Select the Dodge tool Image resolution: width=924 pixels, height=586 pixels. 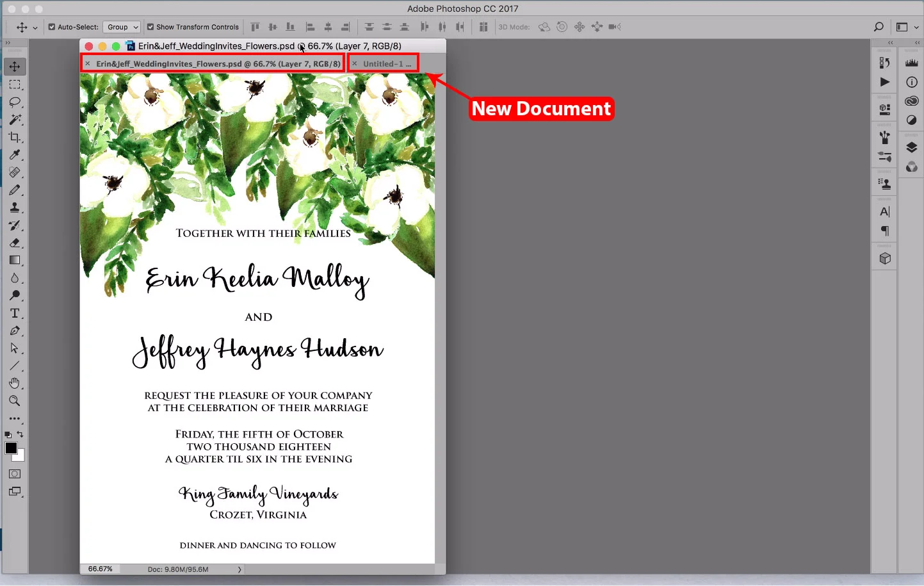15,295
